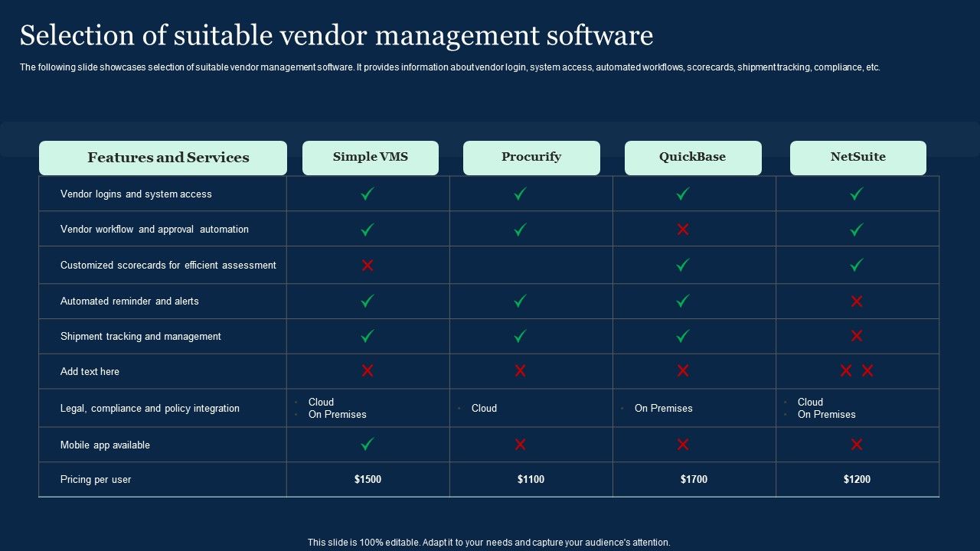Click the Procurify mobile app red X
Viewport: 980px width, 551px height.
520,444
